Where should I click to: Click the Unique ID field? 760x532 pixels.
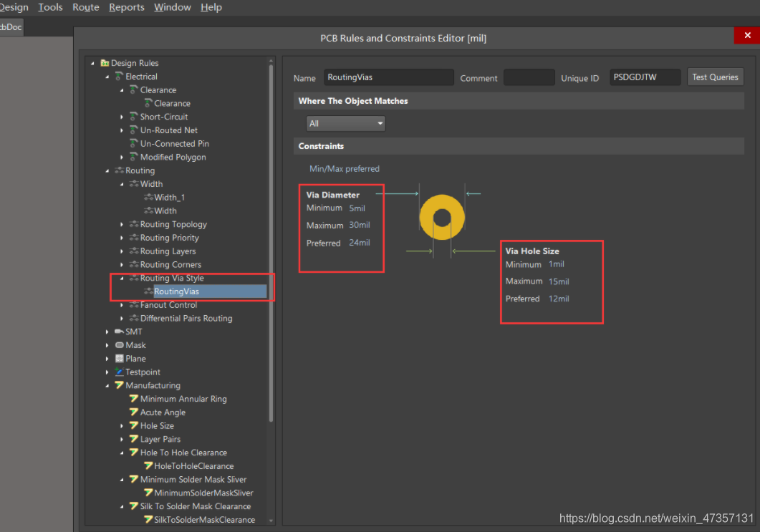(x=645, y=77)
